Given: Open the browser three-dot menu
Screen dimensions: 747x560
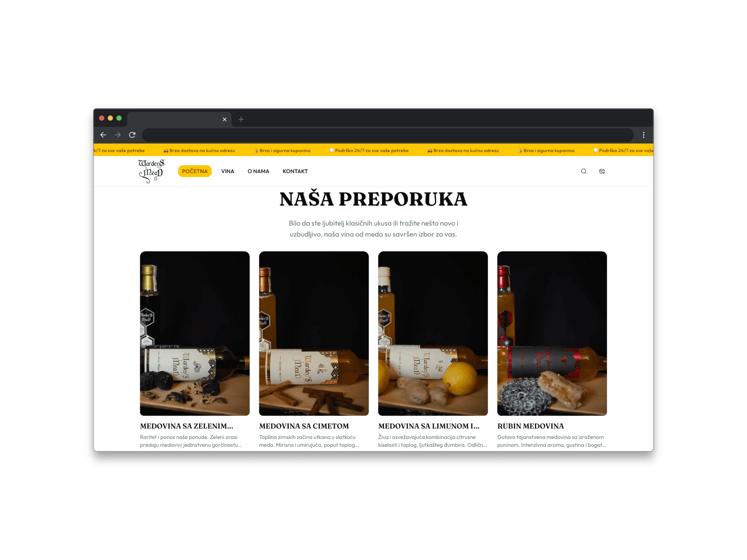Looking at the screenshot, I should [644, 135].
